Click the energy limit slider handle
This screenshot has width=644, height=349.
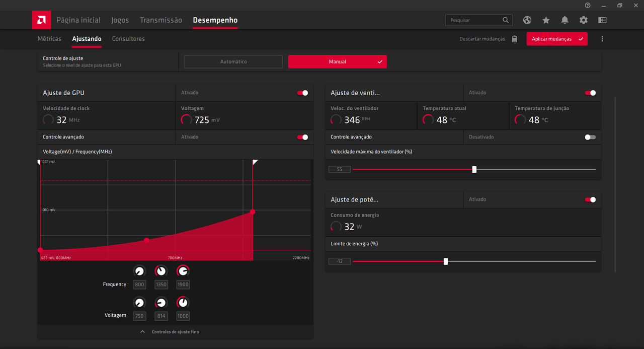pyautogui.click(x=446, y=261)
